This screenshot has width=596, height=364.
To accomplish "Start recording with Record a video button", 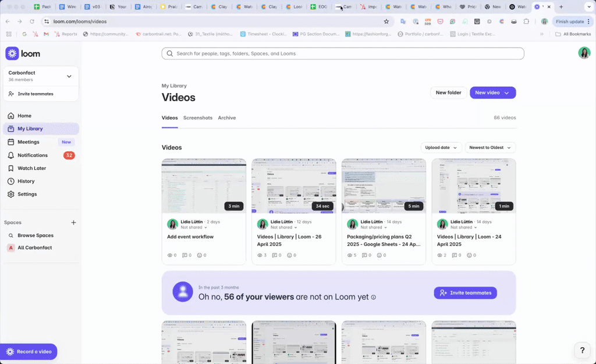I will click(29, 352).
